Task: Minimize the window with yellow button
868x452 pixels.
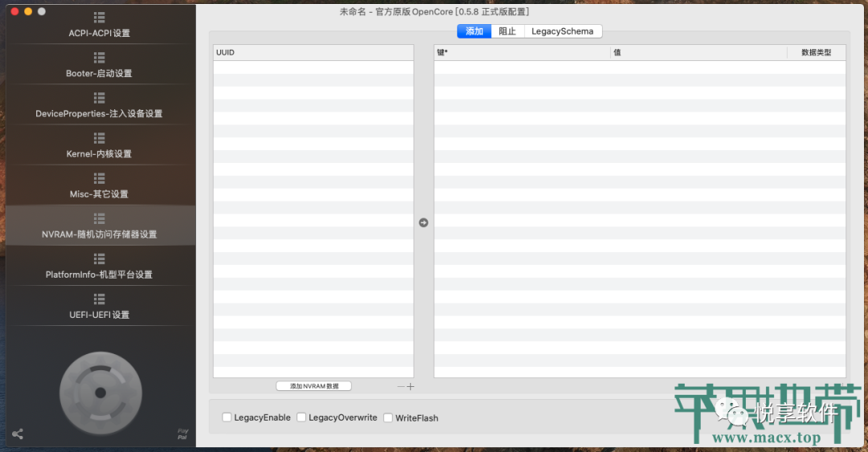Action: [x=28, y=11]
